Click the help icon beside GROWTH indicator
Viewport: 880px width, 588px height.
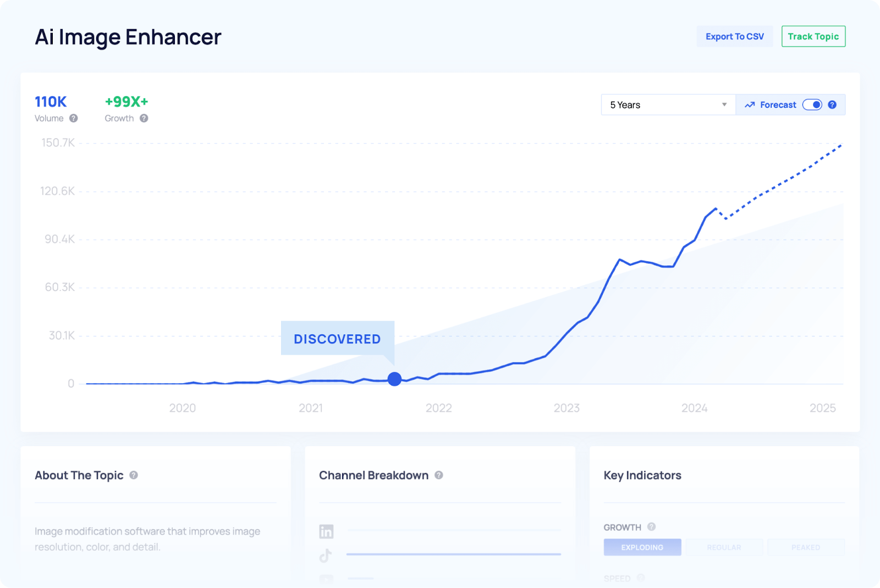pyautogui.click(x=651, y=527)
